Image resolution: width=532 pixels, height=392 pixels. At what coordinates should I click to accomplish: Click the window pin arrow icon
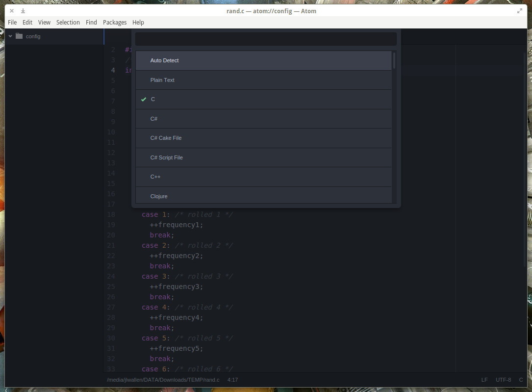(23, 11)
